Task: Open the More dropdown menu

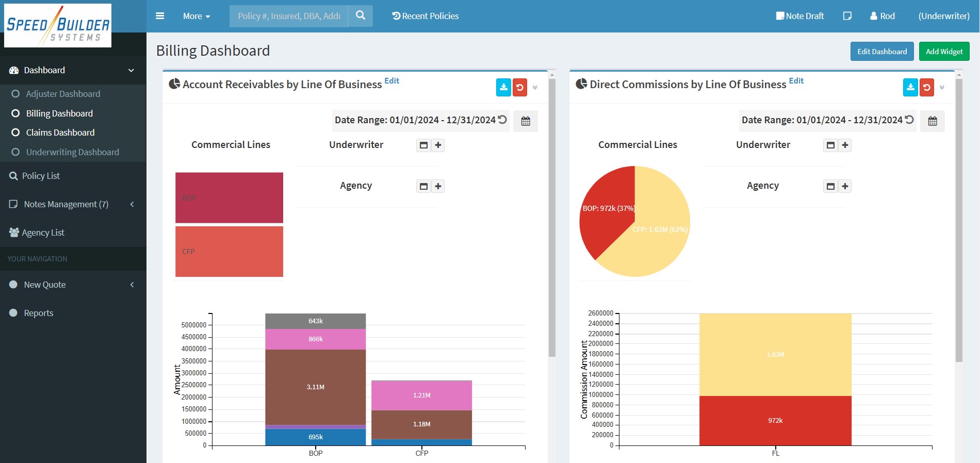Action: [x=197, y=16]
